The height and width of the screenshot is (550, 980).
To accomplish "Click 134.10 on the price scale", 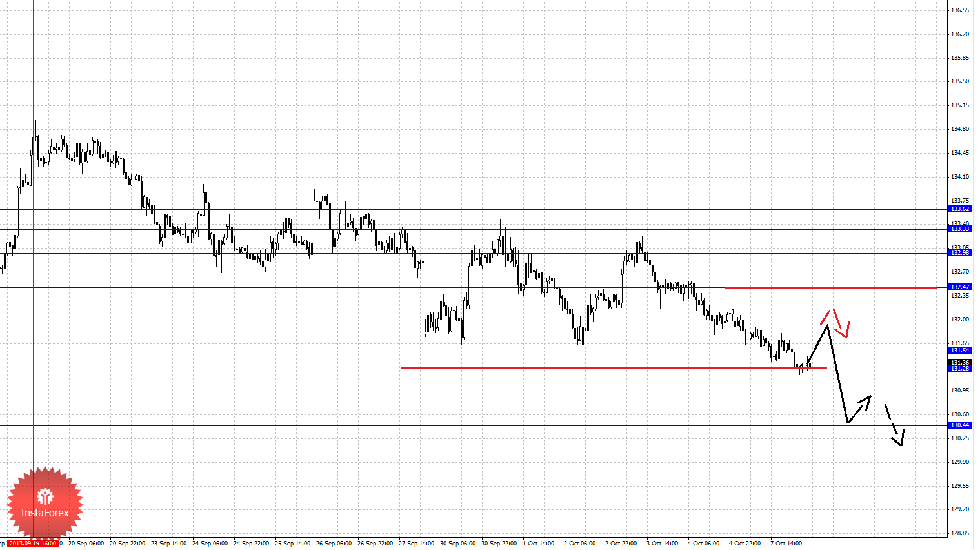I will click(960, 177).
